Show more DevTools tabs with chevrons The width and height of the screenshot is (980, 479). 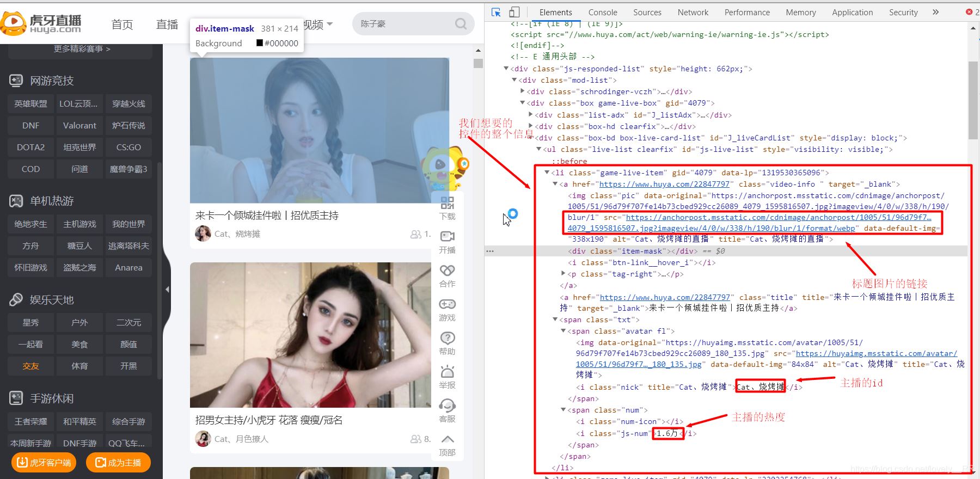coord(935,12)
